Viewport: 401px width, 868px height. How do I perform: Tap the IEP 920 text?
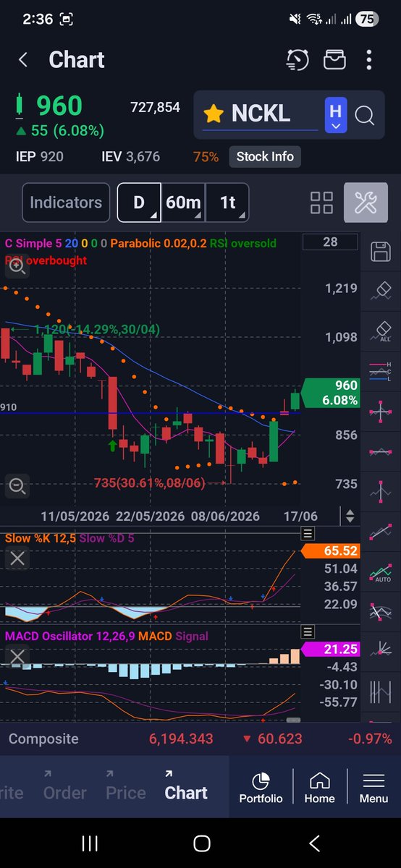[x=39, y=156]
